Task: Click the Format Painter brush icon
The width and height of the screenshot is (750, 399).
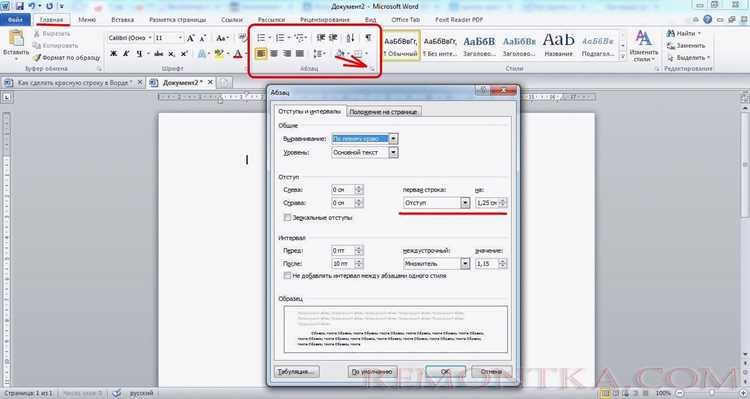Action: [x=37, y=58]
